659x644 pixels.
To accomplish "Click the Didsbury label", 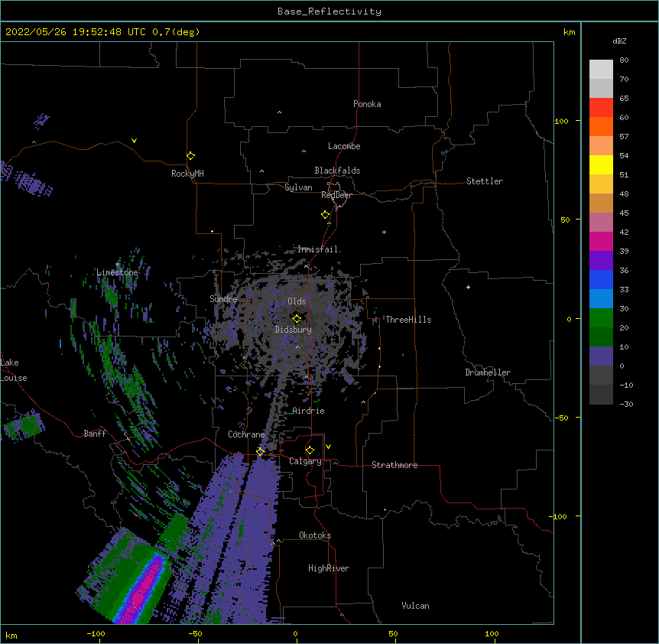I will [294, 330].
